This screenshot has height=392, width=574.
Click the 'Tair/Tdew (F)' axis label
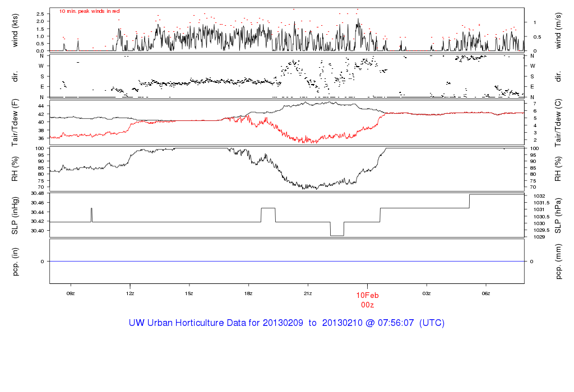pos(15,123)
